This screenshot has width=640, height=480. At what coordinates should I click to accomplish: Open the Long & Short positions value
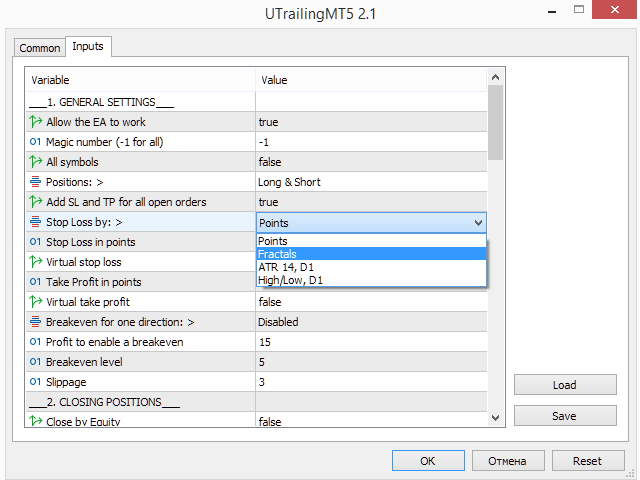pyautogui.click(x=371, y=182)
